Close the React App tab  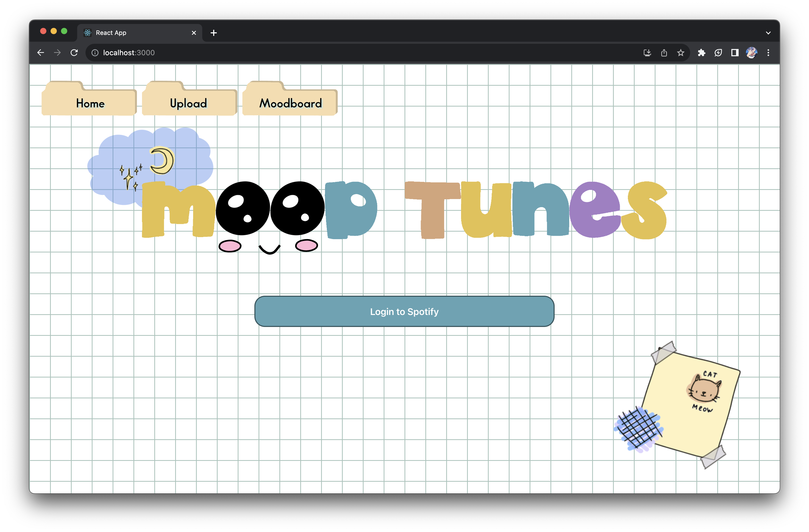point(194,33)
